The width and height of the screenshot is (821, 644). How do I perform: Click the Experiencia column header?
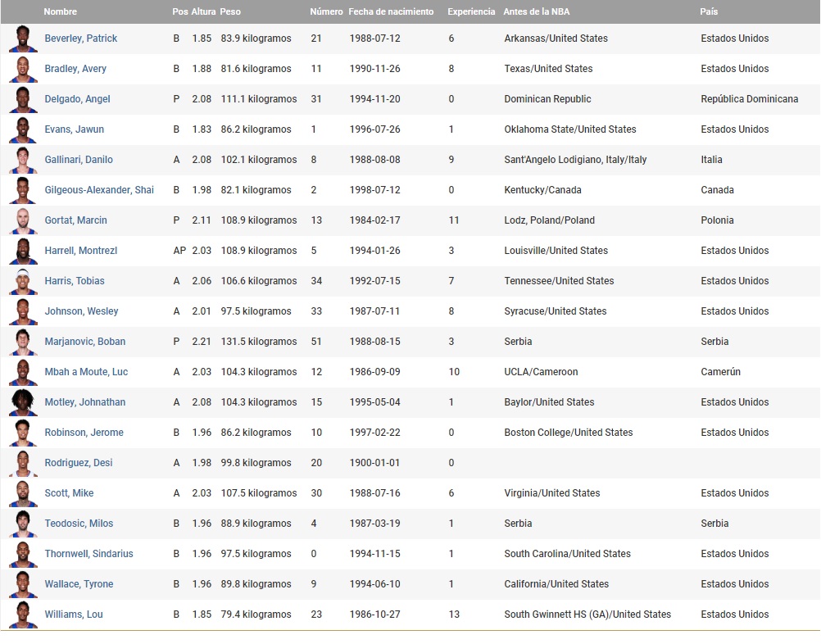click(471, 12)
